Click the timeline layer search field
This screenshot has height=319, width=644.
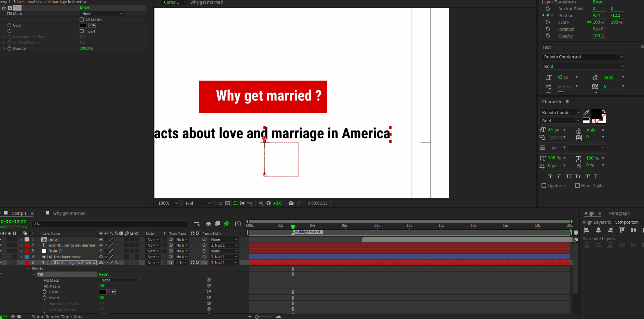(x=110, y=224)
